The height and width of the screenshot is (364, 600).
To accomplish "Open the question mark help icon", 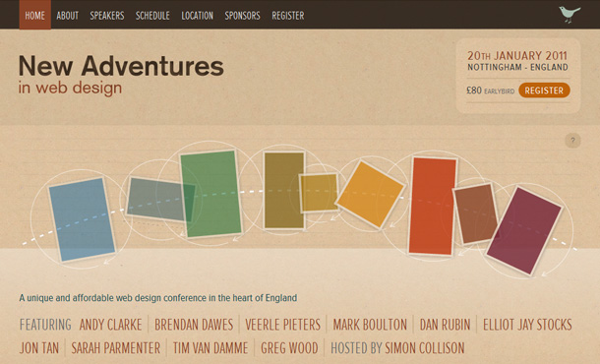I will [x=572, y=141].
